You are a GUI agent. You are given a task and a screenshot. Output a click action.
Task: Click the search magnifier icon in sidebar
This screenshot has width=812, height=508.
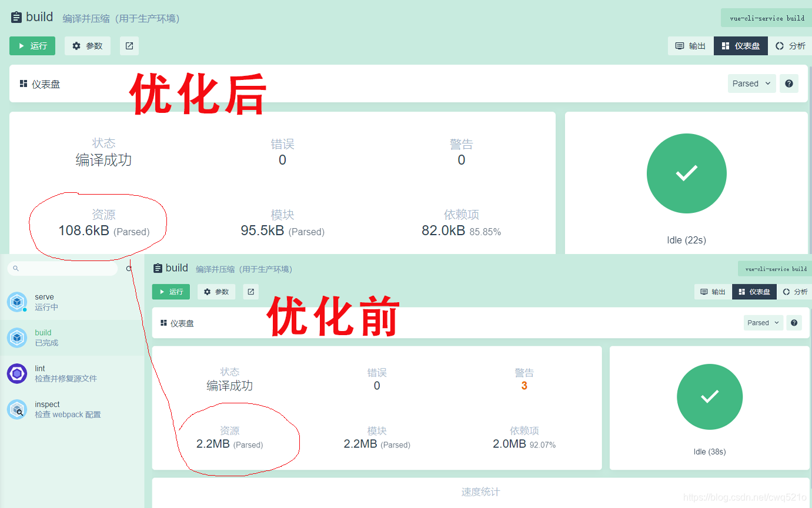click(16, 268)
